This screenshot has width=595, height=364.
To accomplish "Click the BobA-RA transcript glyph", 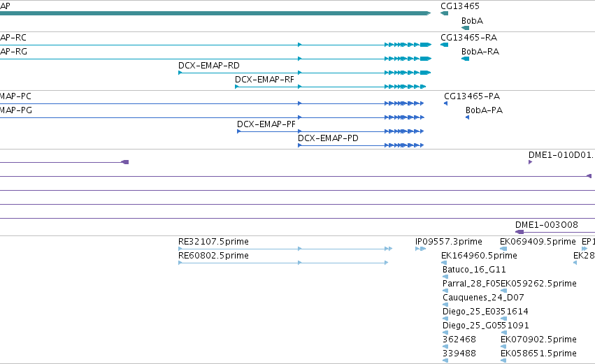I will [x=465, y=59].
